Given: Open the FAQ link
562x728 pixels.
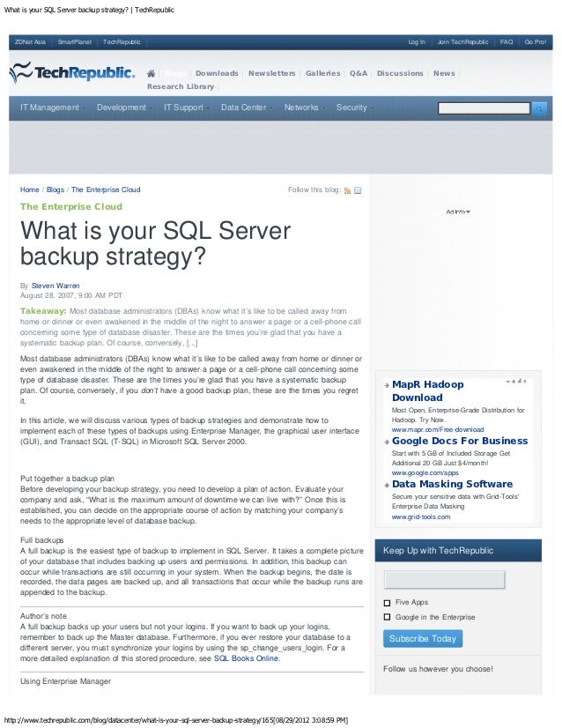Looking at the screenshot, I should (507, 41).
